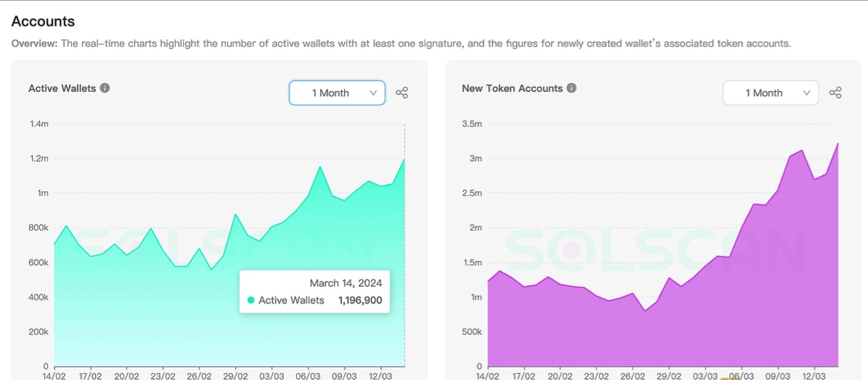This screenshot has height=380, width=868.
Task: Open the Active Wallets 1 Month dropdown
Action: [337, 93]
